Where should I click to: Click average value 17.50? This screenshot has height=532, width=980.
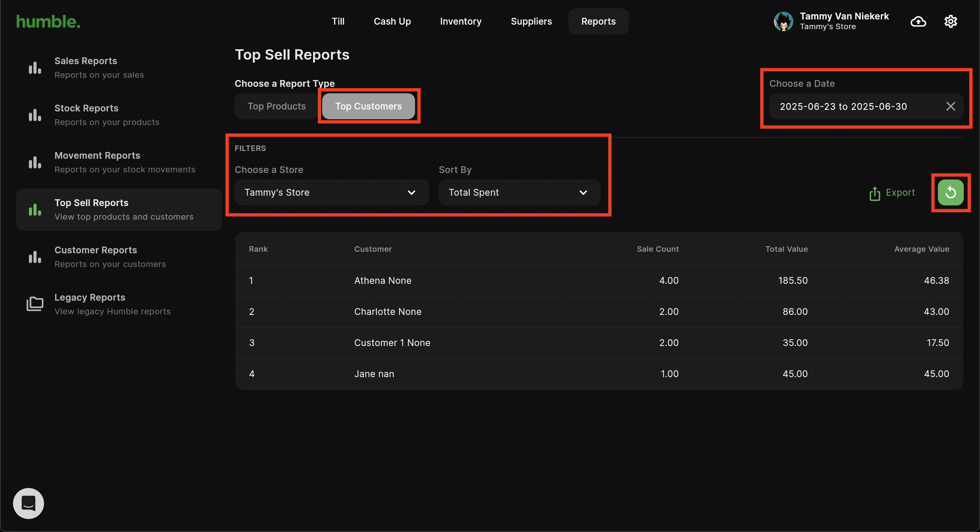pos(938,343)
